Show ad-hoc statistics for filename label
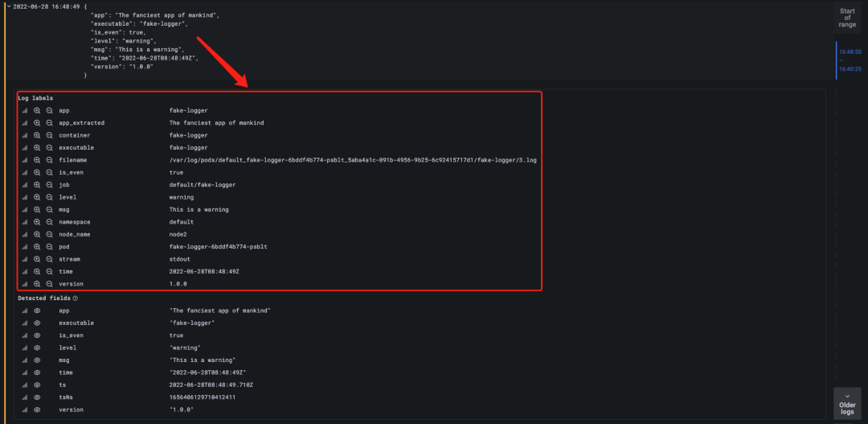868x424 pixels. pos(25,160)
